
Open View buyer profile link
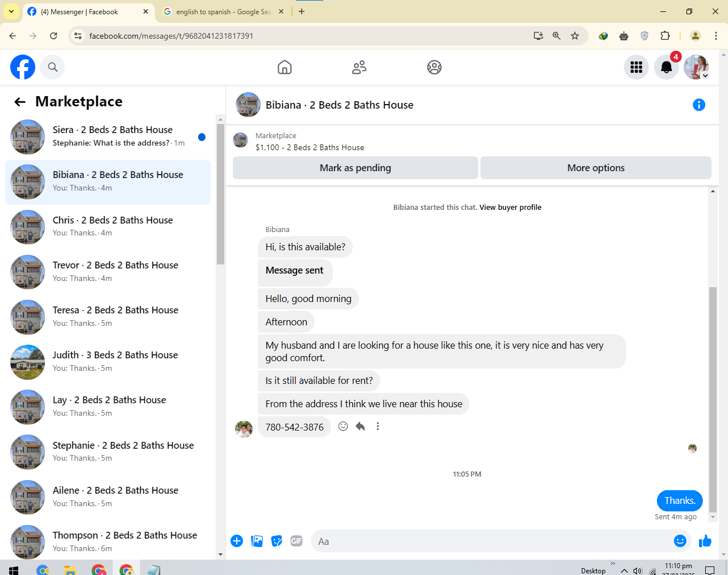[510, 208]
